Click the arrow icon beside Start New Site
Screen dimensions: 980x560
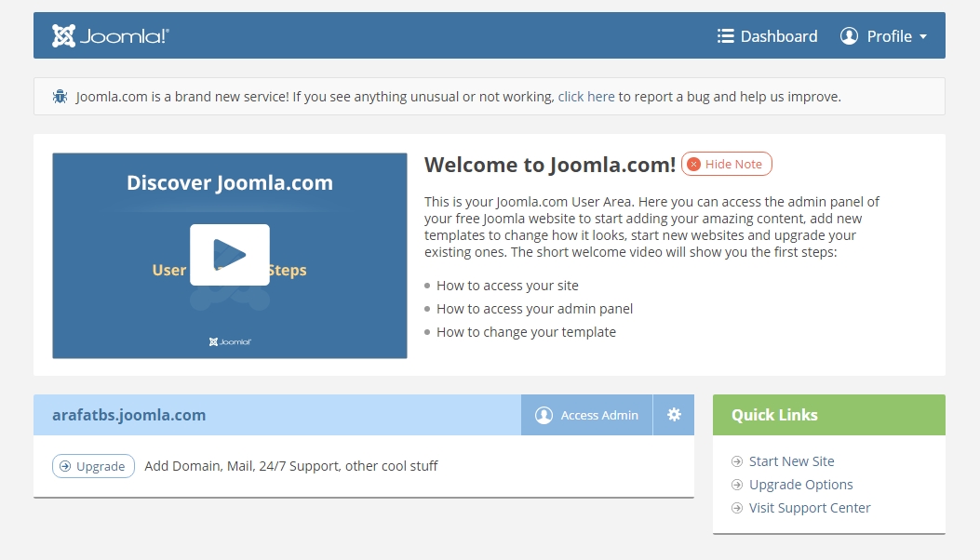(x=738, y=461)
